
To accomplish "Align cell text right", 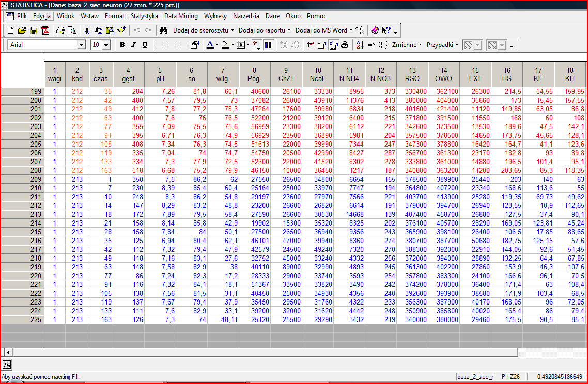I will click(x=182, y=45).
